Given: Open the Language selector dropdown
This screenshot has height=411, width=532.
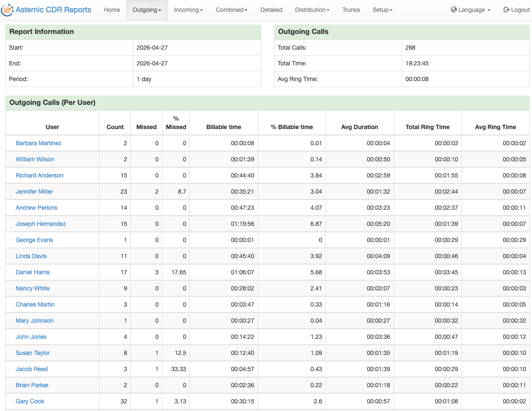Looking at the screenshot, I should click(x=471, y=10).
